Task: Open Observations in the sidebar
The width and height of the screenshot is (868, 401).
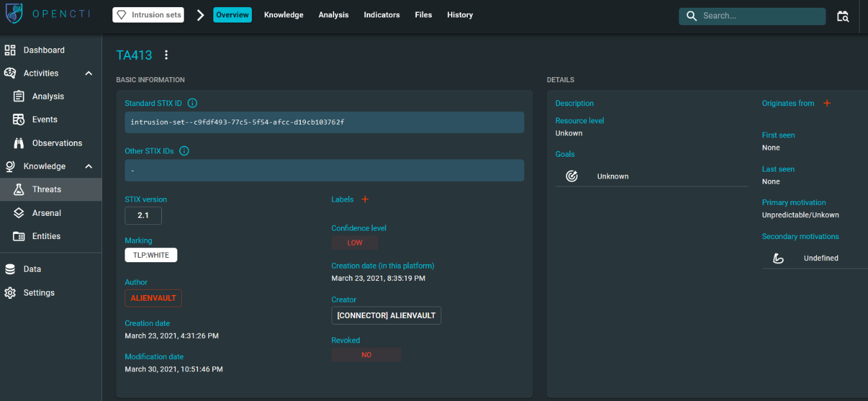Action: [51, 143]
